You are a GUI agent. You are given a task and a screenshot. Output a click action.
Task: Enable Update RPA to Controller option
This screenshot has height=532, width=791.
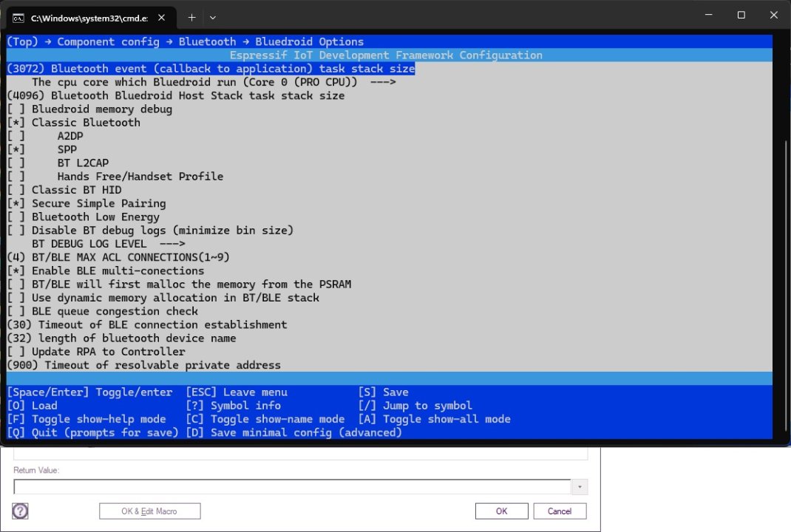point(96,352)
